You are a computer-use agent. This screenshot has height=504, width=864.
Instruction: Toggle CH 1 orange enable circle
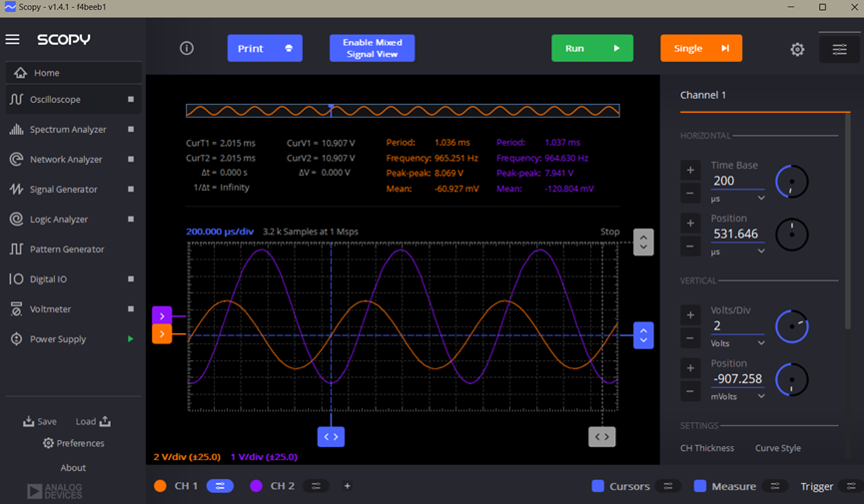161,486
